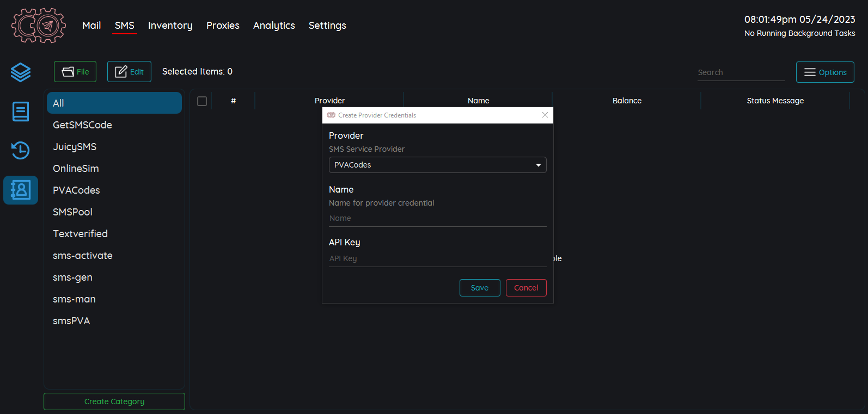Viewport: 868px width, 414px height.
Task: Sort by the Balance column header
Action: click(x=627, y=101)
